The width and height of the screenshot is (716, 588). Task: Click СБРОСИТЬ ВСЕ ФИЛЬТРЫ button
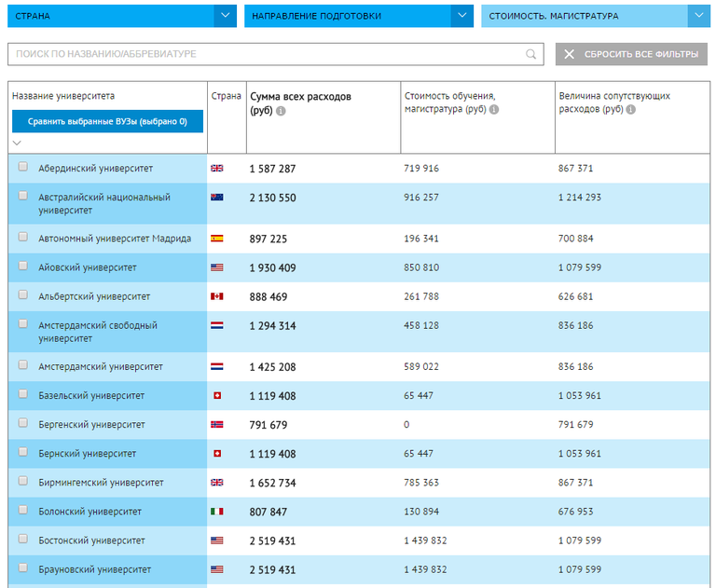coord(631,55)
